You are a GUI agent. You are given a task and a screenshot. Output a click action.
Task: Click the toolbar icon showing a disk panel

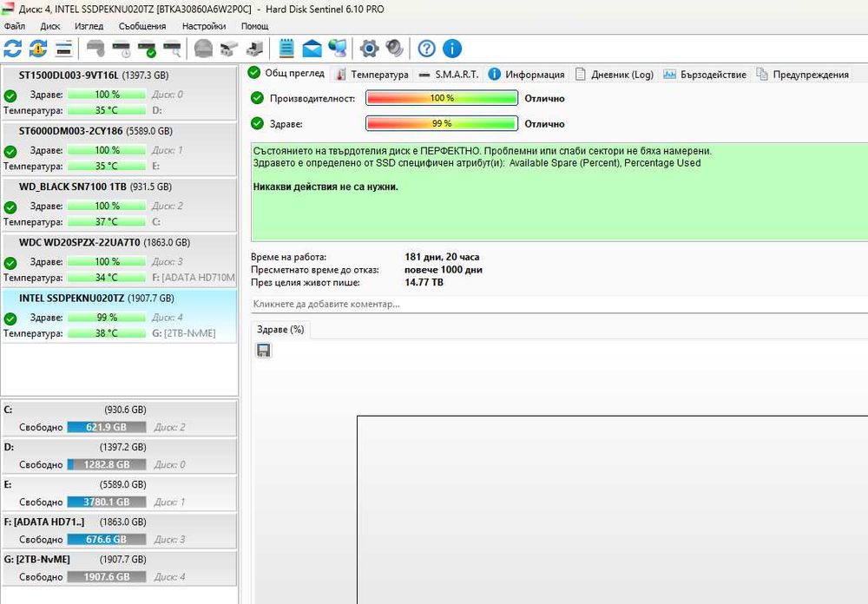pyautogui.click(x=63, y=49)
